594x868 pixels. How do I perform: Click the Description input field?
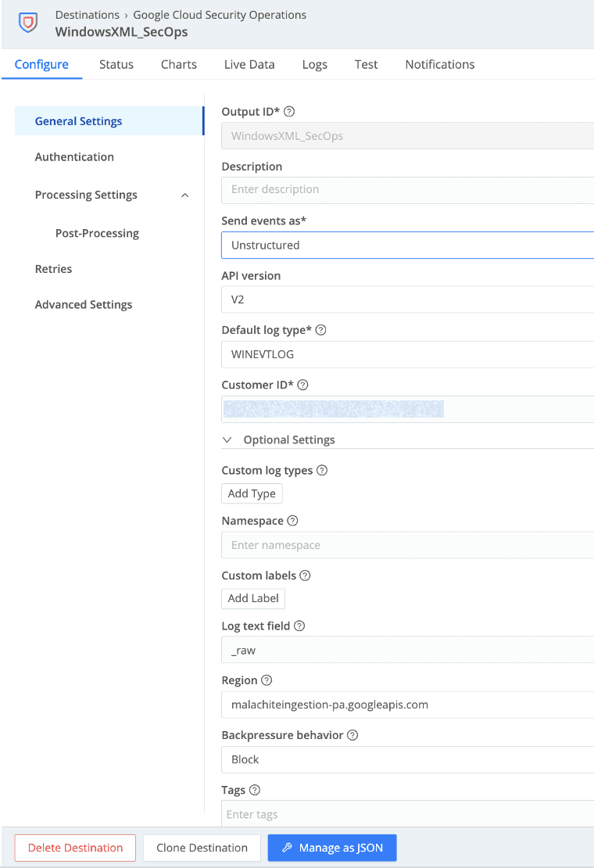[406, 190]
